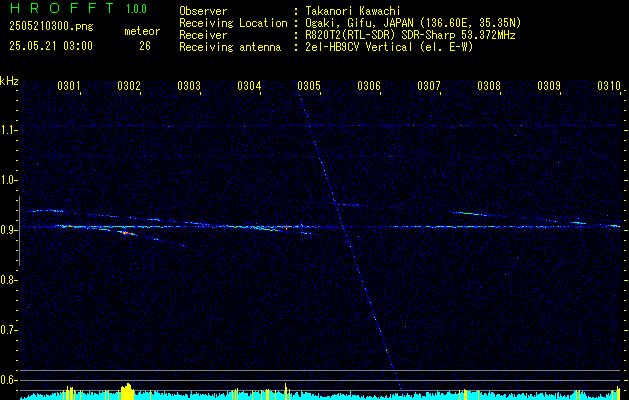Click the version number 1.0.0
Viewport: 629px width, 400px height.
tap(136, 9)
